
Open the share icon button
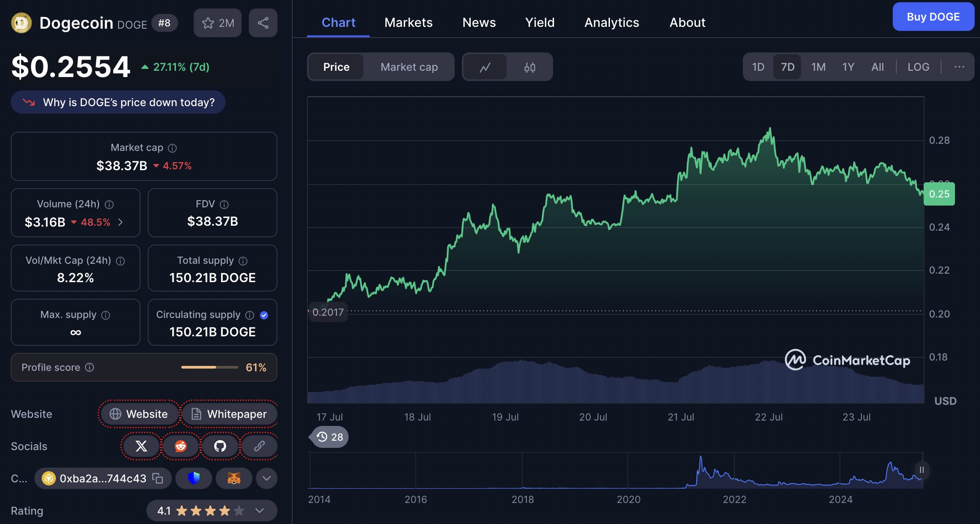[263, 23]
